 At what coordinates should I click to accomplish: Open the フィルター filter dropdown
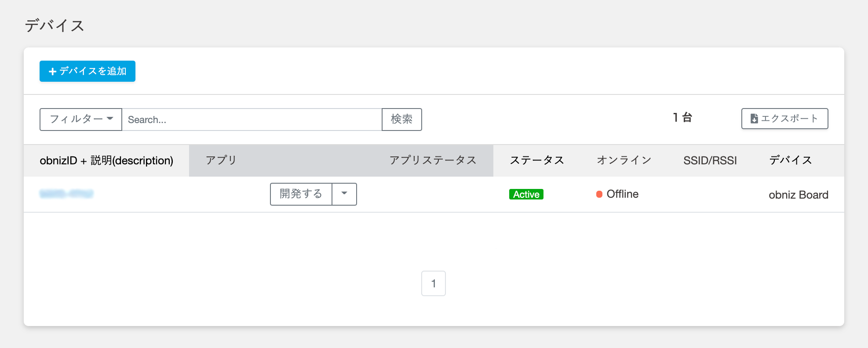pyautogui.click(x=80, y=119)
